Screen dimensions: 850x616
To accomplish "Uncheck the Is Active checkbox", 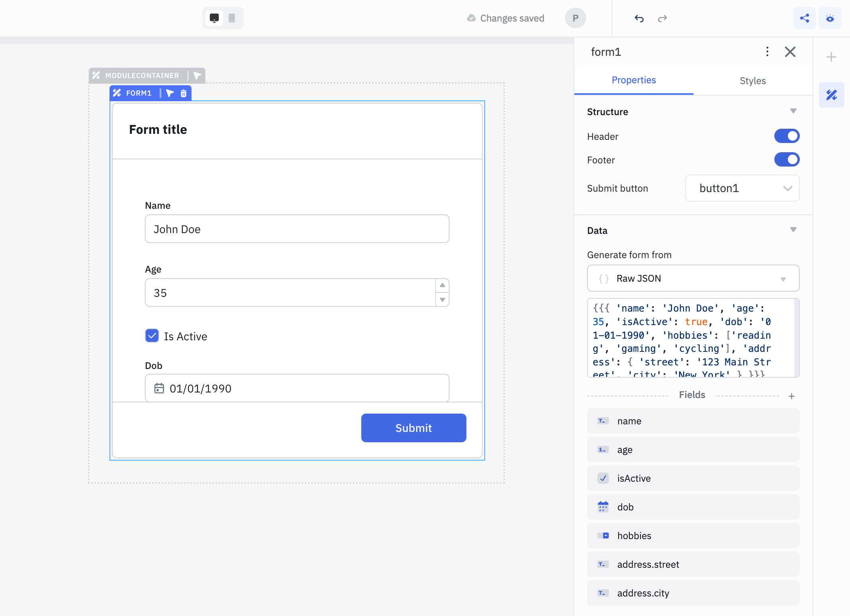I will [152, 336].
